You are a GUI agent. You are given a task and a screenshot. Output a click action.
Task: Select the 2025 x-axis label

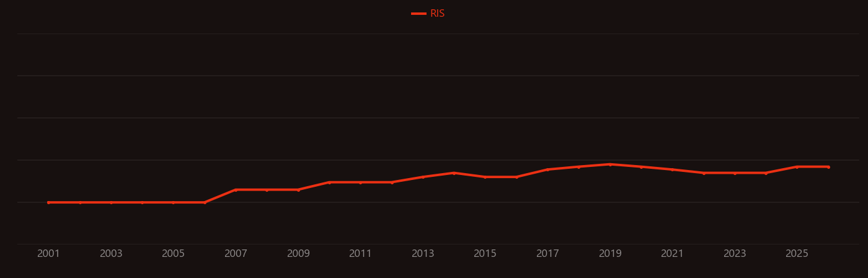coord(797,254)
